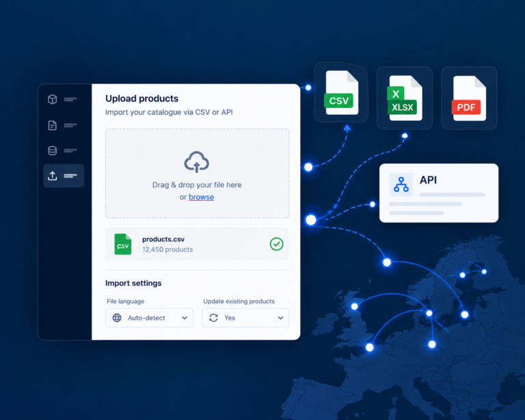This screenshot has width=525, height=420.
Task: Select the document icon in sidebar
Action: pos(52,126)
